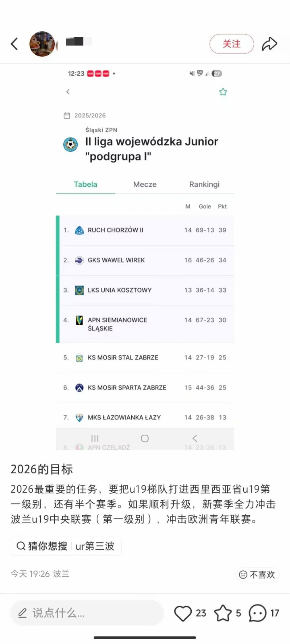Select the Ruch Chorzów II table row
The height and width of the screenshot is (644, 290).
coord(145,230)
